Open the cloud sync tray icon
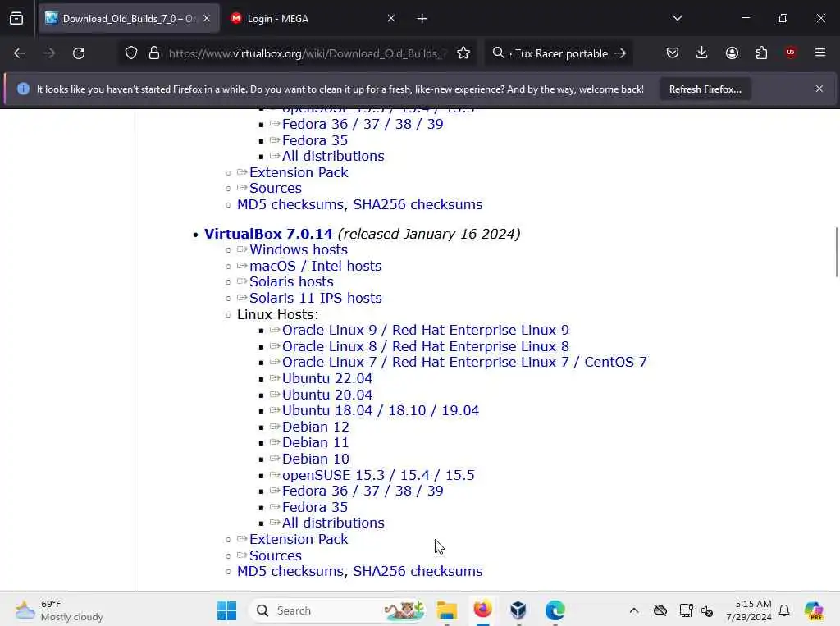Viewport: 840px width, 626px height. (660, 610)
